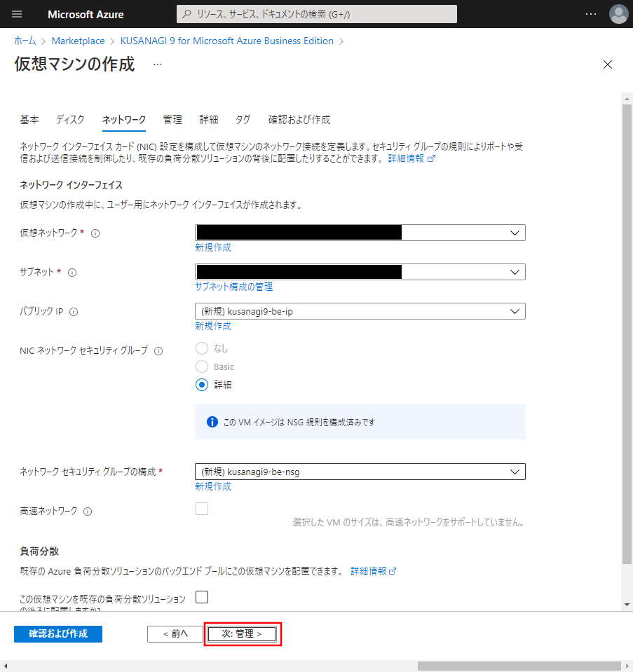Click the horizontal scrollbar right arrow

(x=627, y=666)
